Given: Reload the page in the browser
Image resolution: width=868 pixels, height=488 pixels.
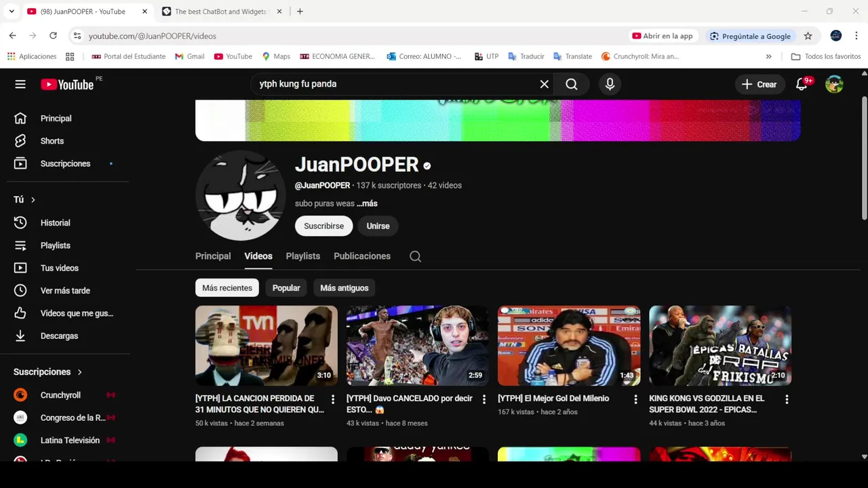Looking at the screenshot, I should (53, 36).
